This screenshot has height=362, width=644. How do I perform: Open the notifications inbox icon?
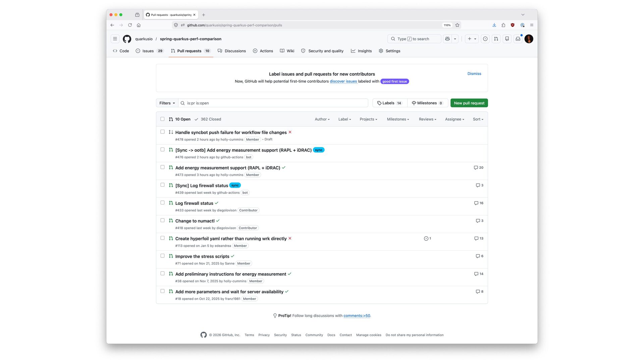point(518,39)
